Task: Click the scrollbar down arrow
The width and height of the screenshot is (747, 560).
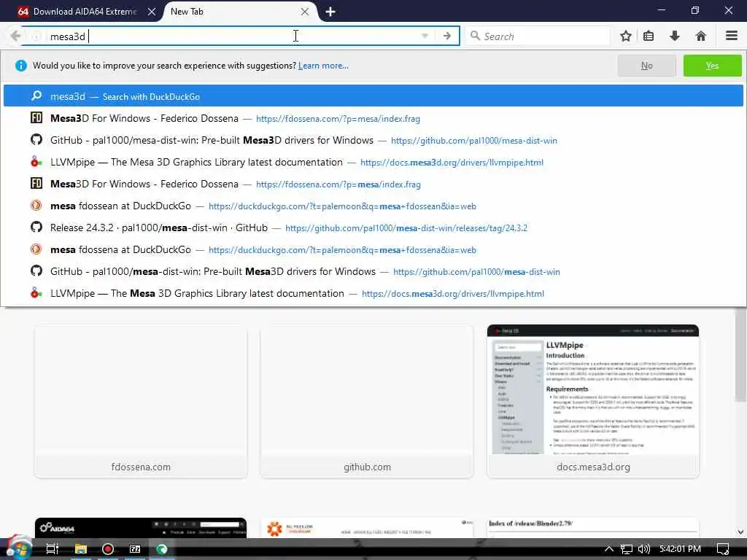Action: point(740,532)
